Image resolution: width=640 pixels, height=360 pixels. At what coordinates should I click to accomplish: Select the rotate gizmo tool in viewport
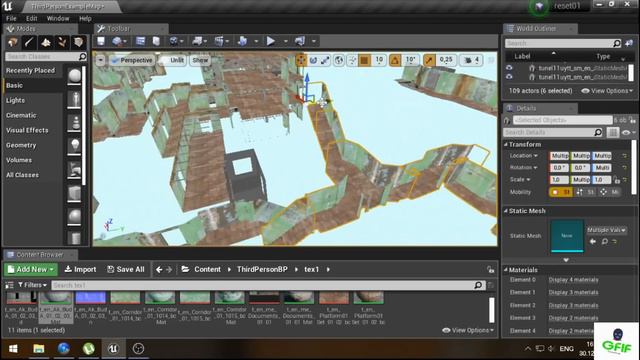coord(313,60)
